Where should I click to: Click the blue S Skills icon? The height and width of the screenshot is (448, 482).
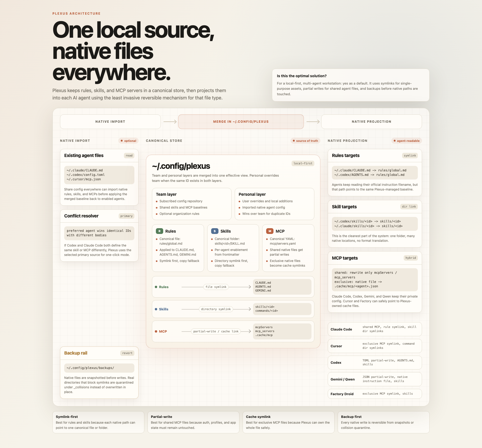click(215, 231)
